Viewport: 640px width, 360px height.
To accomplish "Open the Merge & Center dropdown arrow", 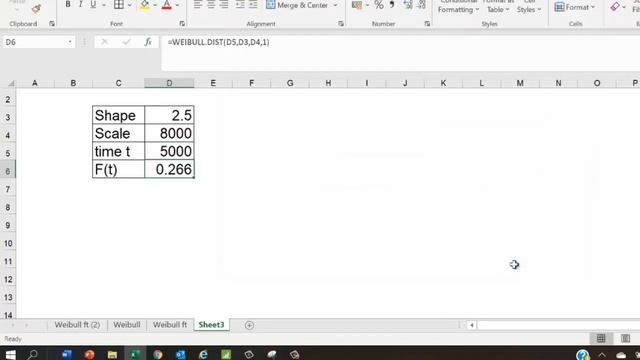I will [x=336, y=5].
